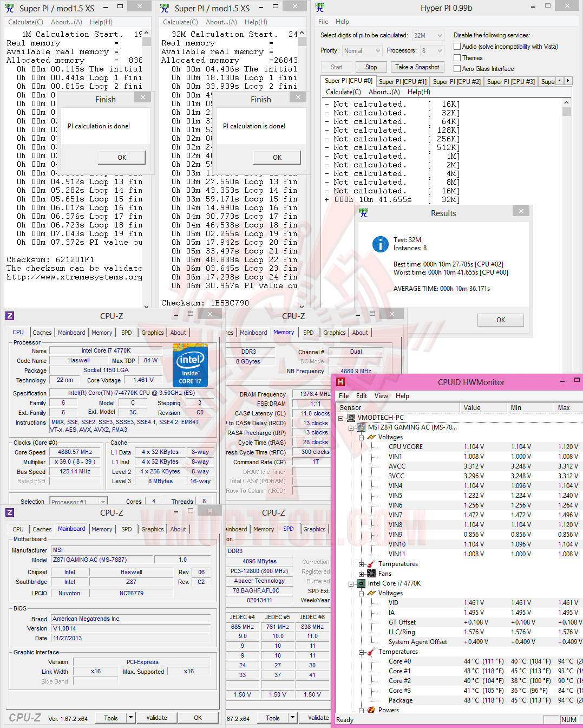Click the Hyper icon in Results dialog title
This screenshot has height=728, width=583.
(x=364, y=213)
